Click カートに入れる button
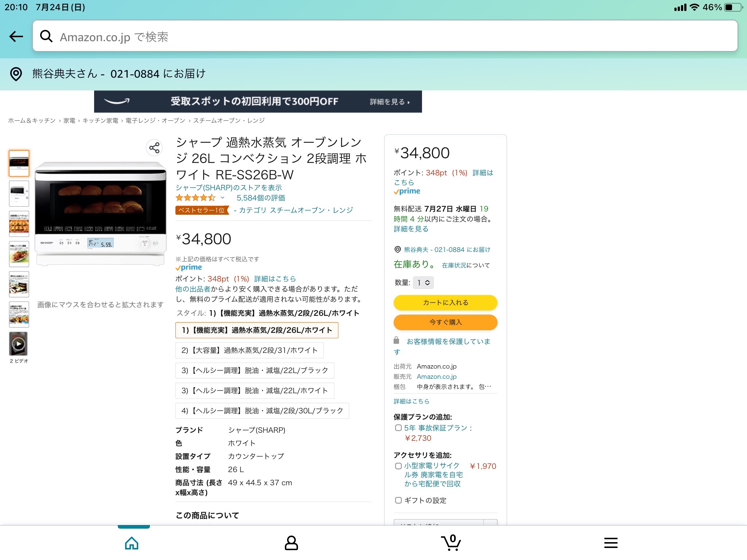Screen dimensions: 747x560 445,303
